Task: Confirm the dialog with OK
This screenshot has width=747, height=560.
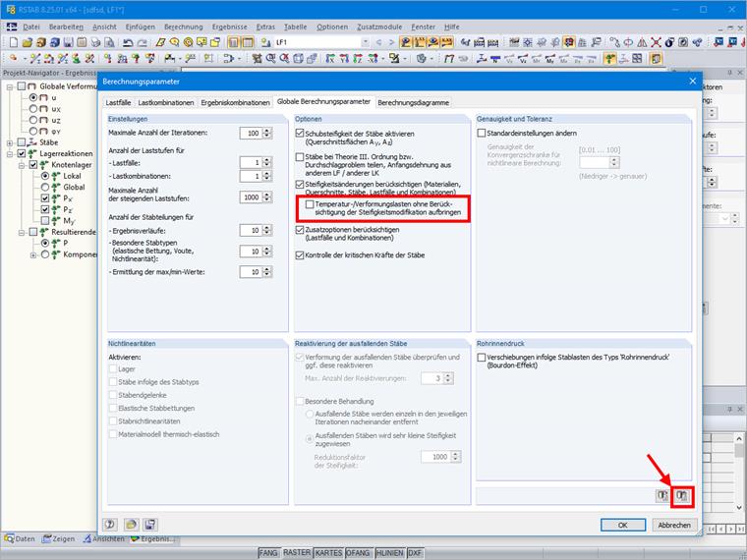Action: 622,525
